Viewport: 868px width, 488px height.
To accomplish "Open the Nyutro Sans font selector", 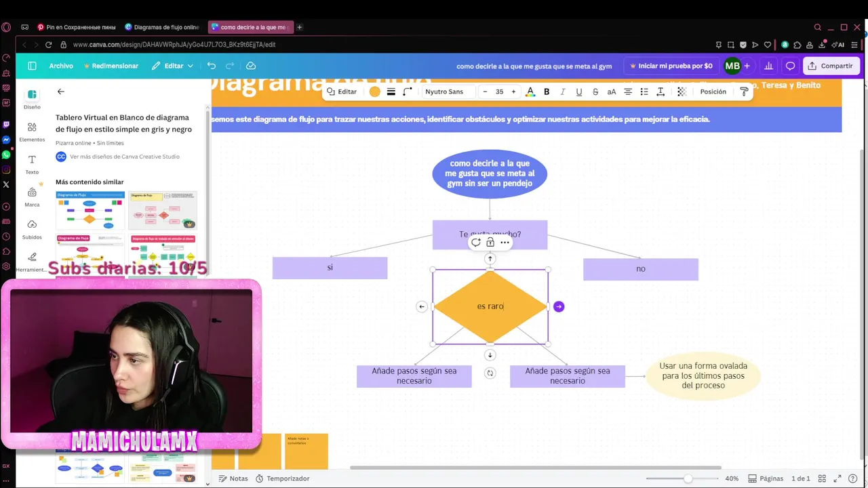I will coord(444,91).
